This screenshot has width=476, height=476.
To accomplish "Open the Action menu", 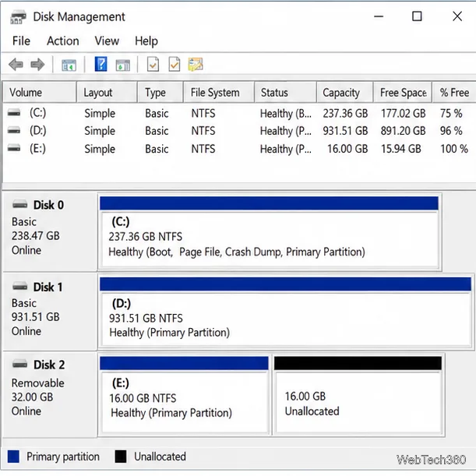I will [x=63, y=41].
